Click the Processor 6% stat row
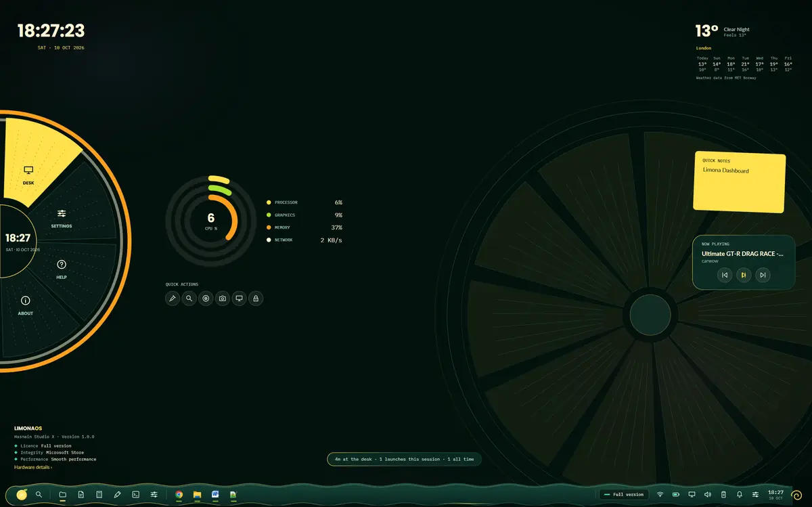812x507 pixels. coord(304,202)
